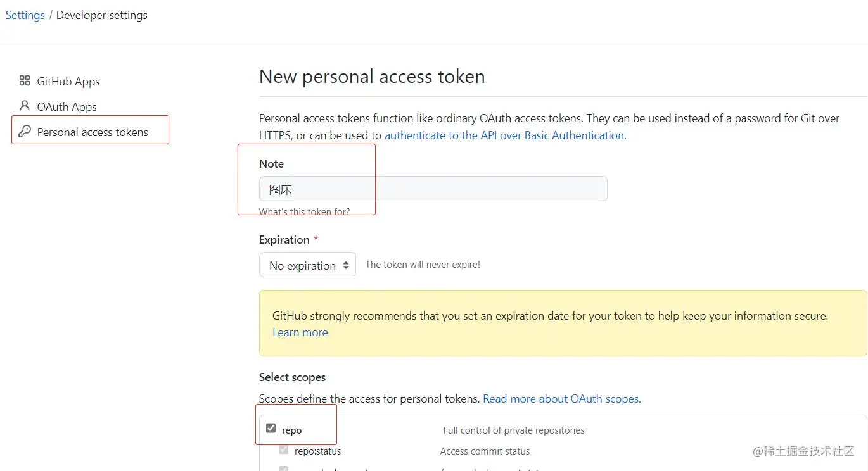Click the repo scope label text
The image size is (868, 471).
pyautogui.click(x=291, y=430)
